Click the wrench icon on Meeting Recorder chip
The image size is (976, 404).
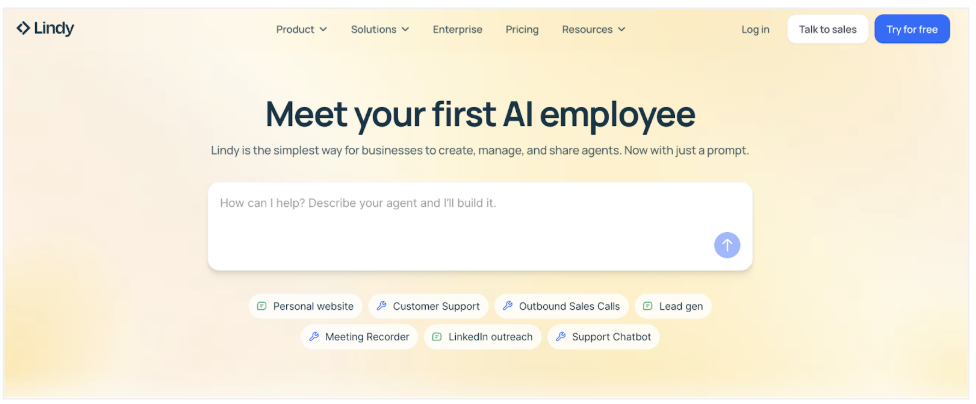tap(314, 337)
